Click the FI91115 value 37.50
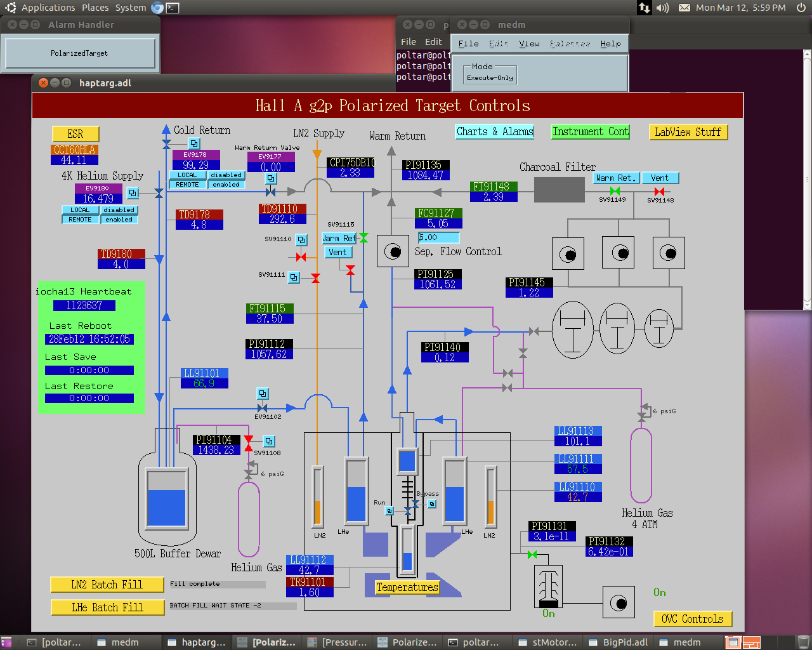Screen dimensions: 812x650 point(270,319)
